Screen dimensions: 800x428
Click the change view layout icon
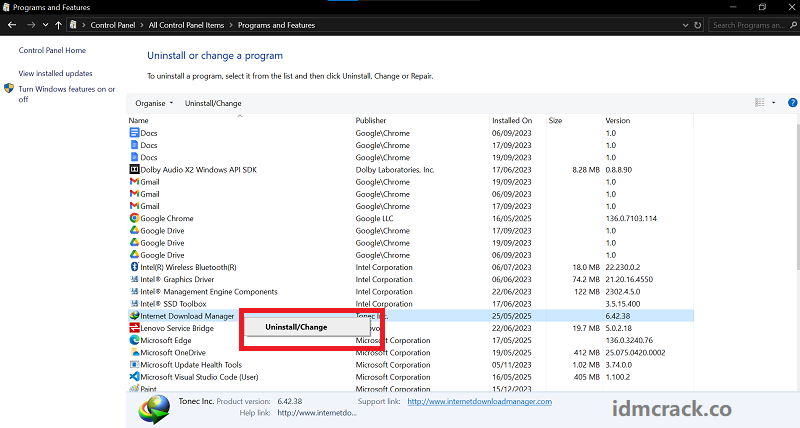(x=760, y=103)
